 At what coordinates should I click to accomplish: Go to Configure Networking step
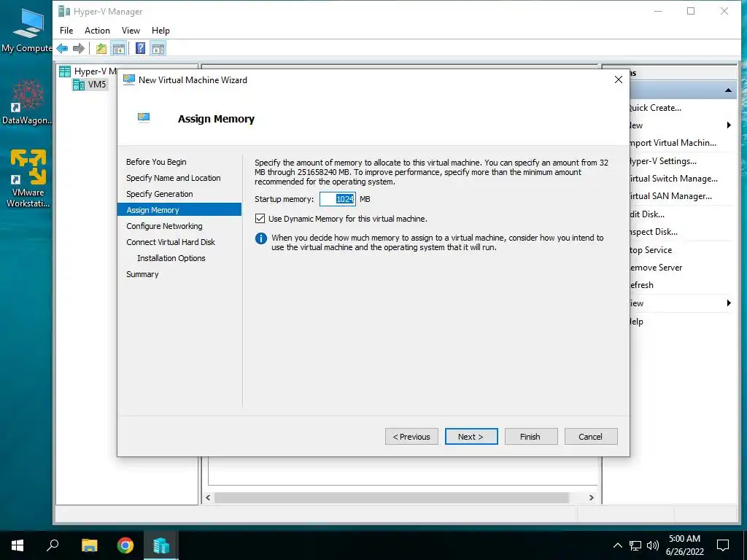164,226
